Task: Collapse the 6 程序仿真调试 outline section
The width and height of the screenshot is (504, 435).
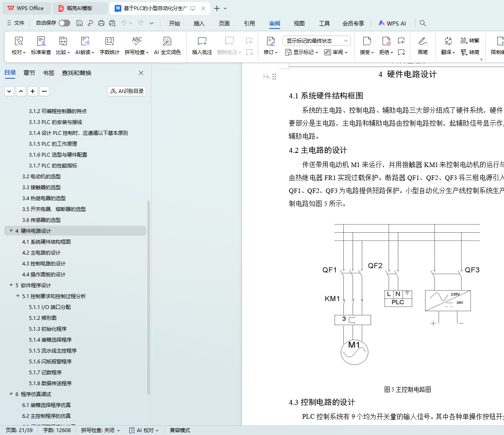Action: [11, 394]
